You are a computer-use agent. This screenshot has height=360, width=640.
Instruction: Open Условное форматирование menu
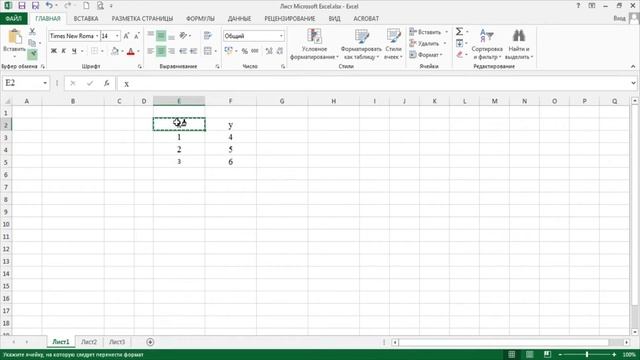click(314, 44)
